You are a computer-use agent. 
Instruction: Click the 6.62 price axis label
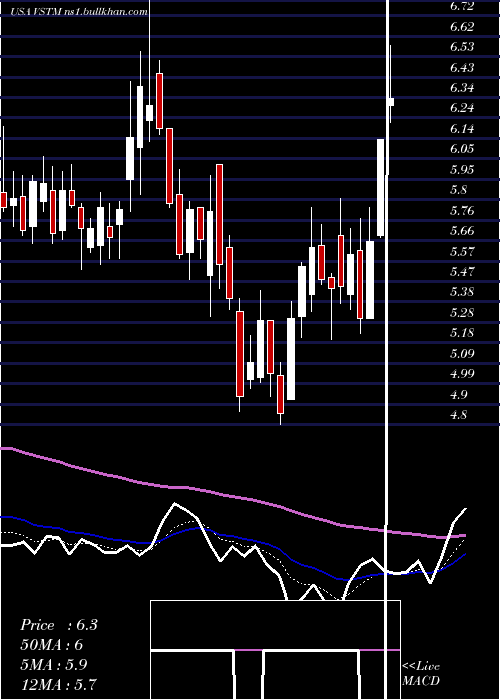click(x=462, y=27)
